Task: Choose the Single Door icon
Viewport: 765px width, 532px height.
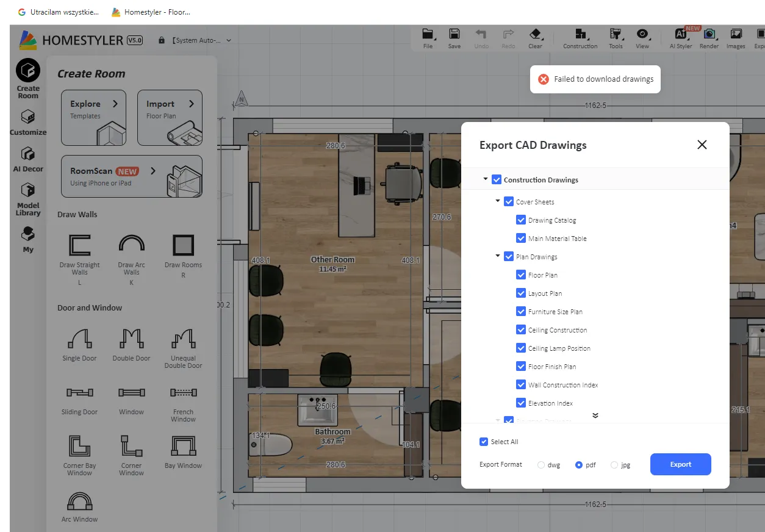Action: pos(79,339)
